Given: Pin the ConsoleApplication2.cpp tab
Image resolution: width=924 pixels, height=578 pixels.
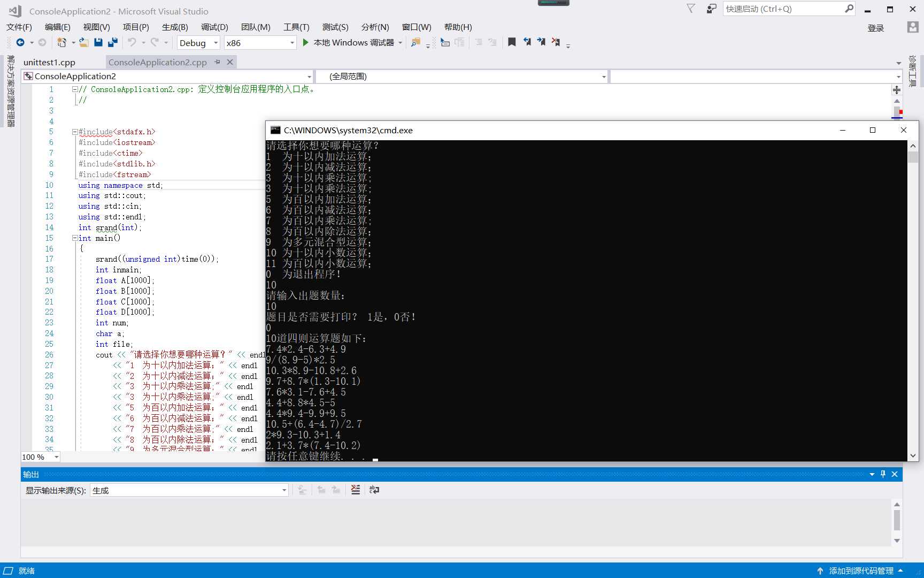Looking at the screenshot, I should (217, 62).
